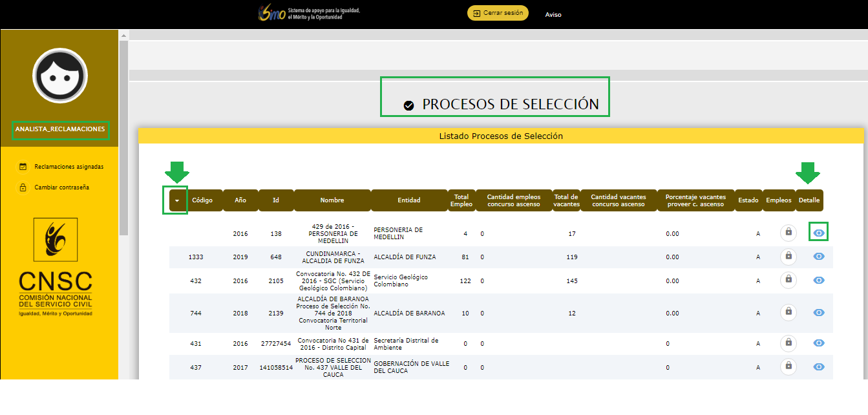The height and width of the screenshot is (415, 868).
Task: Click lock icon for ALCALDÍA DE BARANOA row
Action: [x=788, y=312]
